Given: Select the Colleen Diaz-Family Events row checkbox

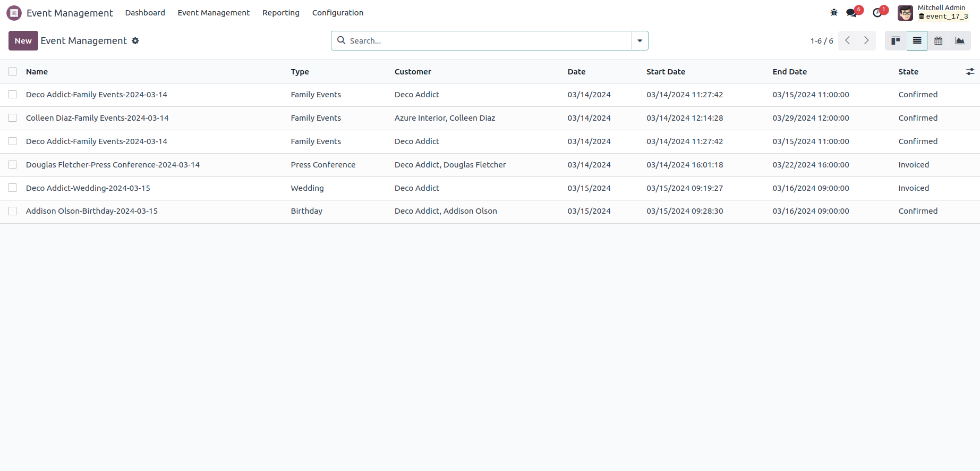Looking at the screenshot, I should [x=13, y=118].
